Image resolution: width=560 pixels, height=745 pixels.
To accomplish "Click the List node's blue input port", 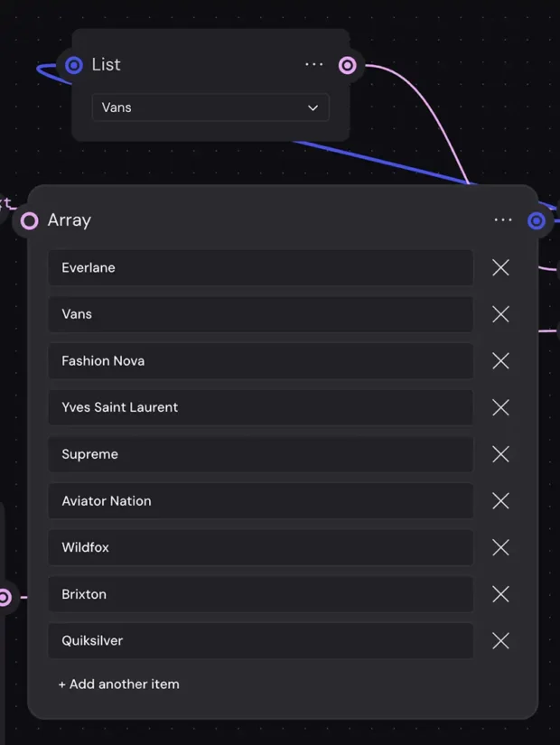I will pos(74,65).
